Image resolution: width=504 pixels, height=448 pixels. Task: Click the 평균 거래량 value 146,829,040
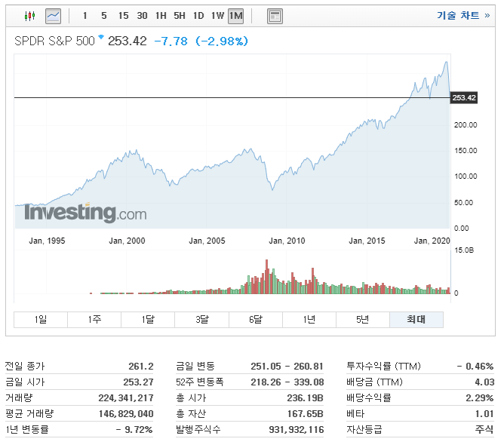[126, 413]
